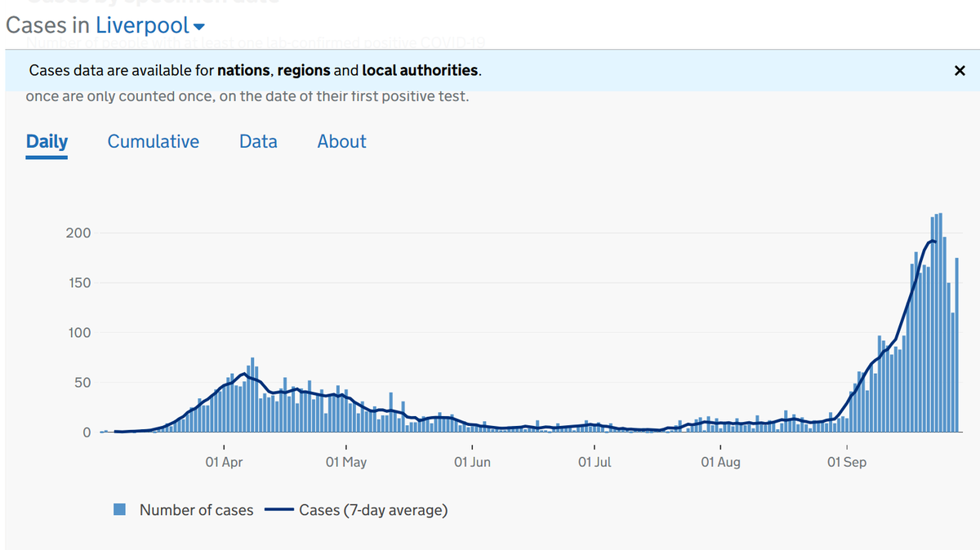Open the Liverpool area dropdown
980x550 pixels.
[x=150, y=25]
